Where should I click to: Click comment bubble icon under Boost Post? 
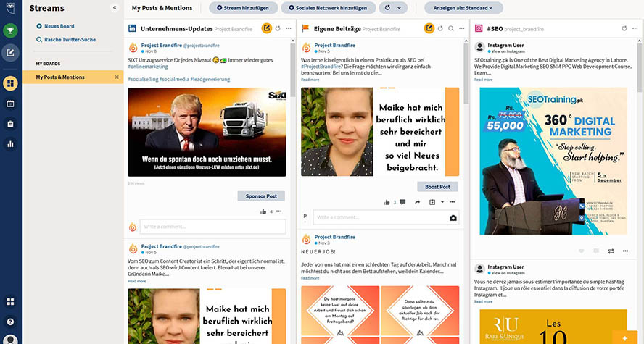coord(403,202)
